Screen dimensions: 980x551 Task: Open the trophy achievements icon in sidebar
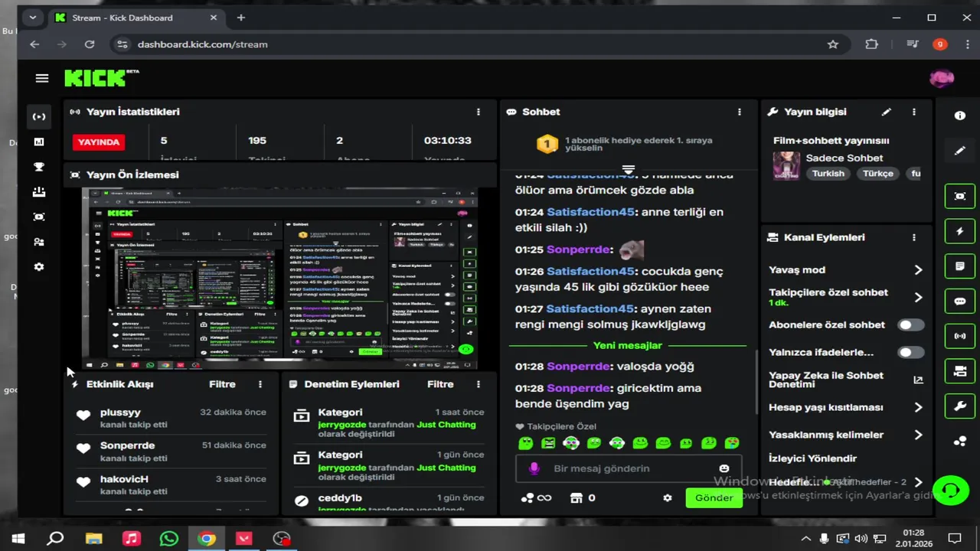[x=39, y=167]
